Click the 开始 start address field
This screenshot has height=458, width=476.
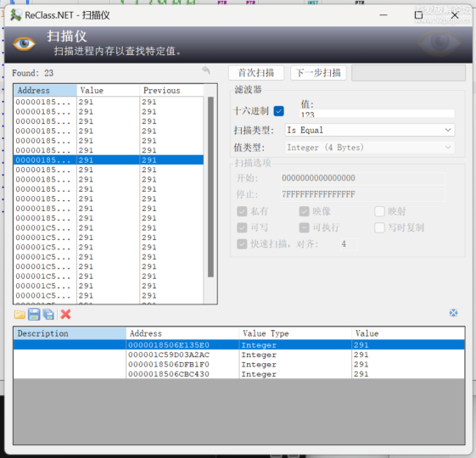pos(363,178)
